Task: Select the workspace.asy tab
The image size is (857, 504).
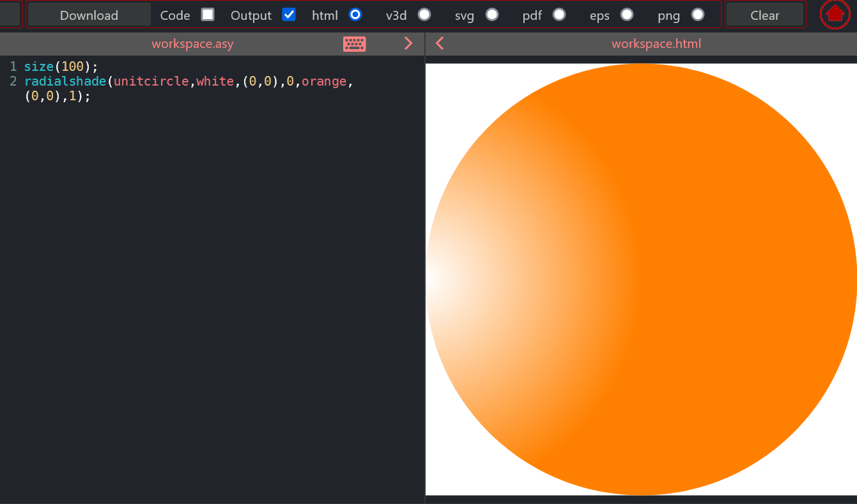Action: tap(192, 43)
